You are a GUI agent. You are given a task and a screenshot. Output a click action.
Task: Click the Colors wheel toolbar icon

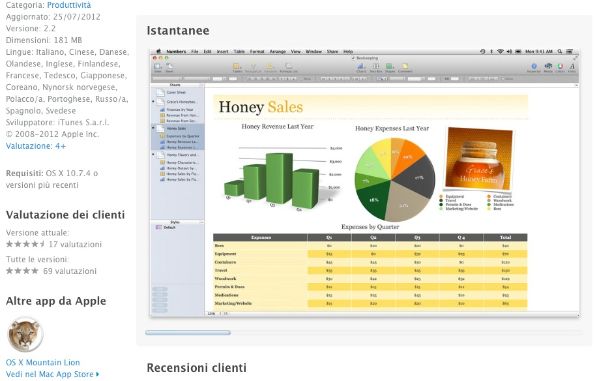(x=560, y=68)
